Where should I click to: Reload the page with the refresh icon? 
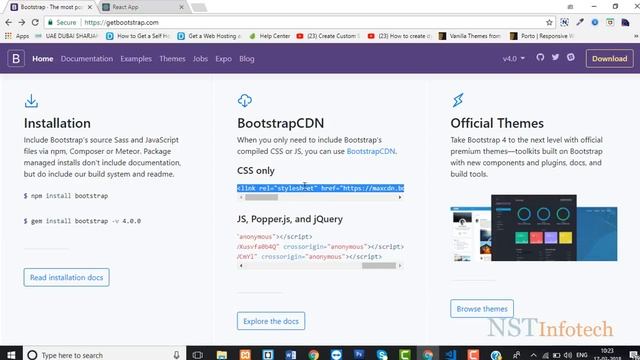(x=35, y=22)
